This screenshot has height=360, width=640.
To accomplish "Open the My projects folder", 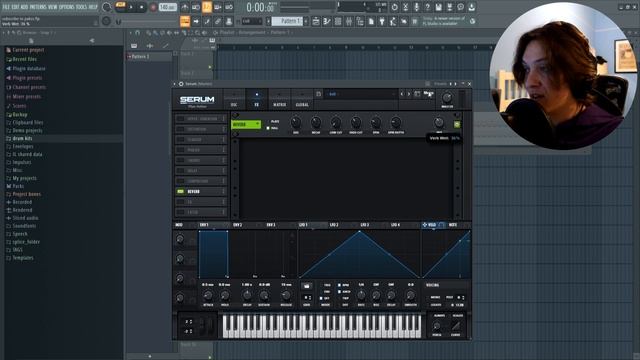I will click(24, 178).
